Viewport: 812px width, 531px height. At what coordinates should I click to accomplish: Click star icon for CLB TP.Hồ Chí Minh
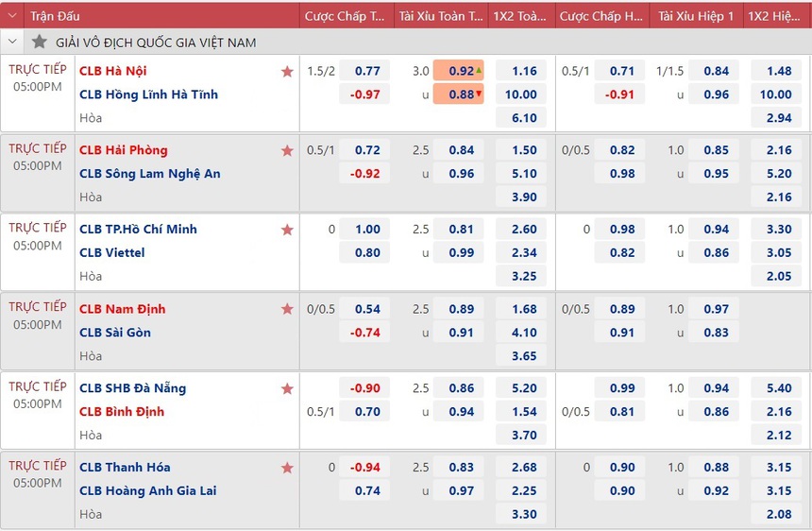click(x=287, y=230)
